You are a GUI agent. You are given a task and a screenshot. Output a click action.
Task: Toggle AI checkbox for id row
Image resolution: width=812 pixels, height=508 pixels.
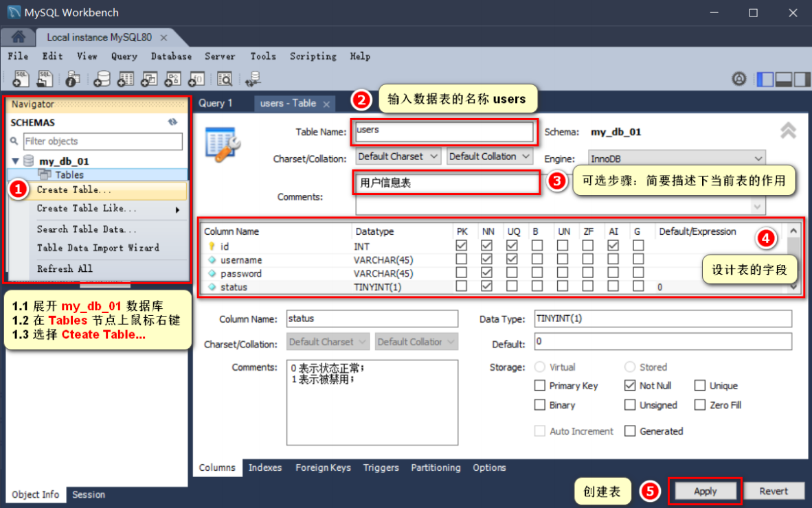tap(613, 245)
